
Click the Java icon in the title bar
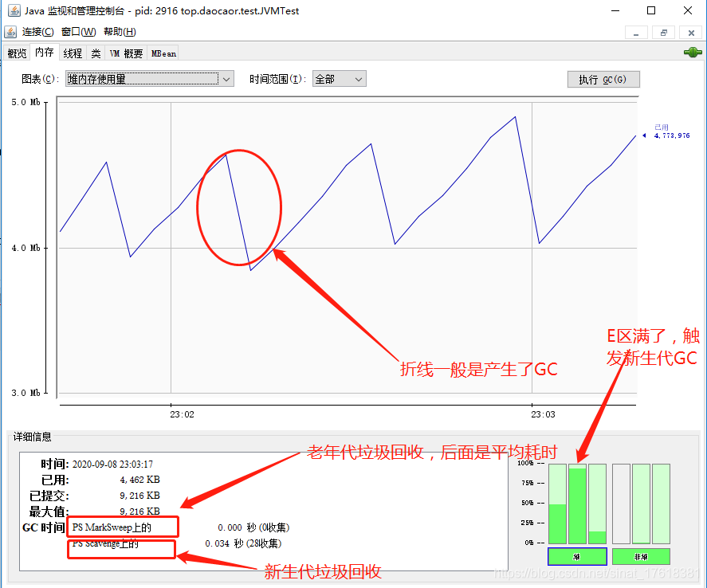14,10
